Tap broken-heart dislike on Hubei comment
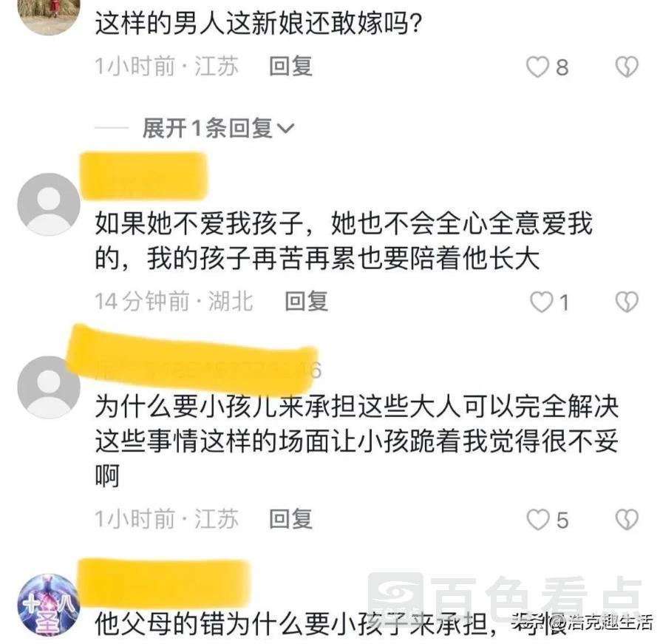Image resolution: width=660 pixels, height=644 pixels. 627,302
